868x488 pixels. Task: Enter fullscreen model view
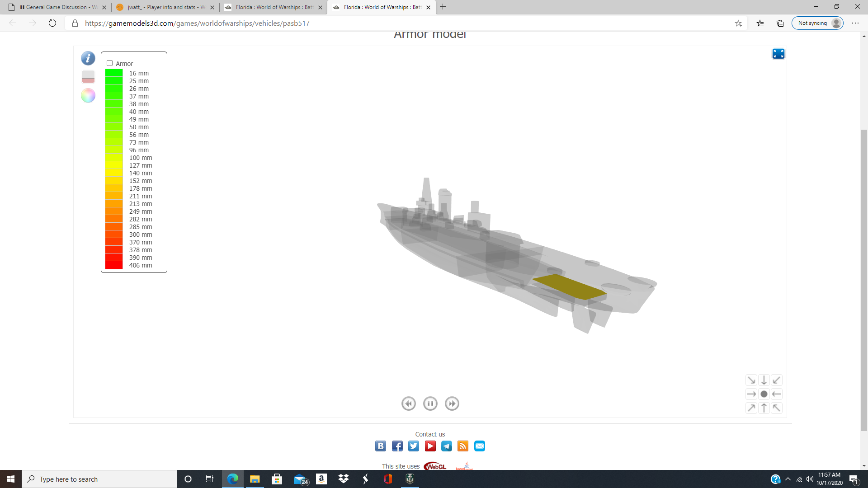tap(778, 54)
